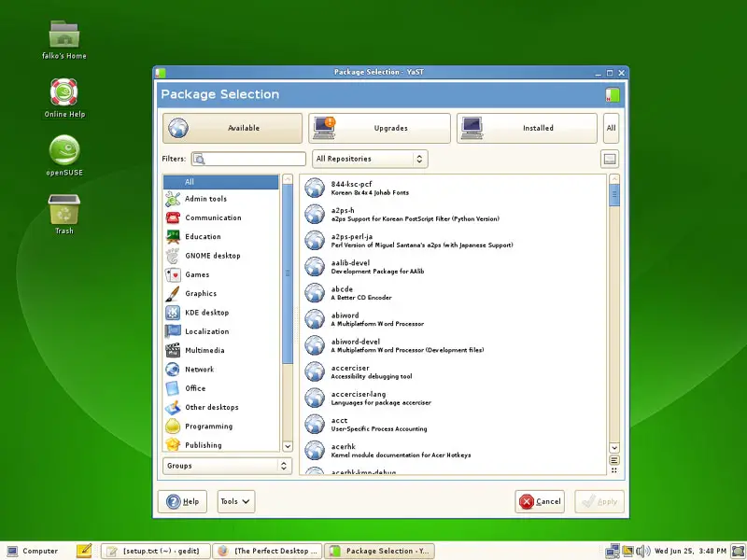Click the Filters search input field
Image resolution: width=747 pixels, height=560 pixels.
(248, 159)
